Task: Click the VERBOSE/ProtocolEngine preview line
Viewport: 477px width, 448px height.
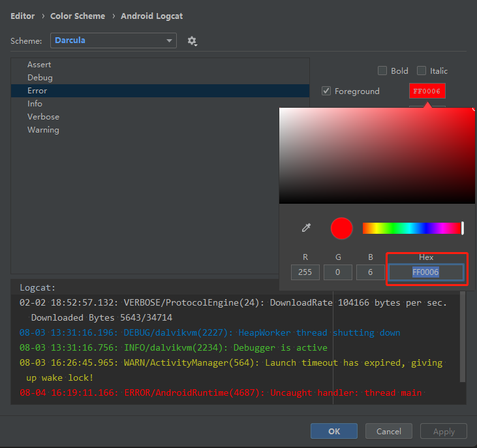Action: tap(233, 310)
